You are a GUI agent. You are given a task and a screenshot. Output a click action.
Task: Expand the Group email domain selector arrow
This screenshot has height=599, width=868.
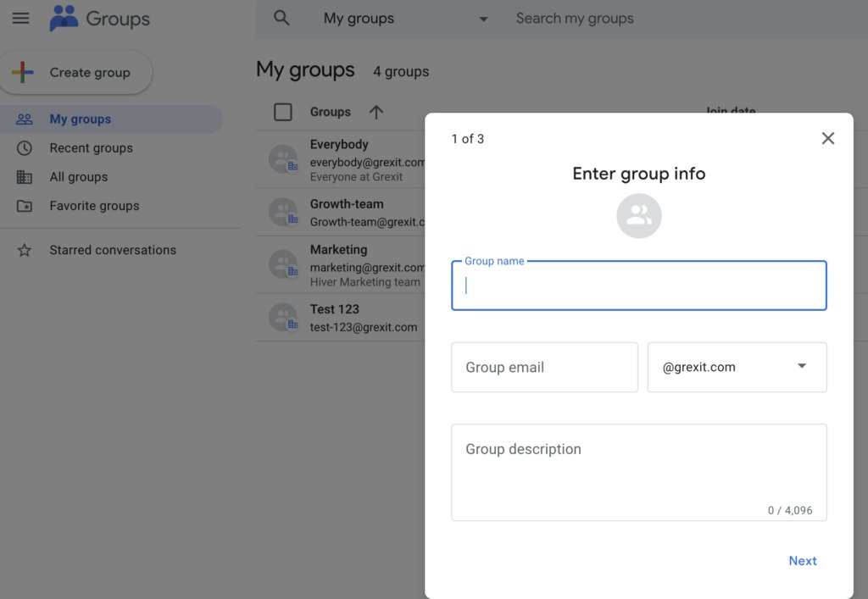800,367
